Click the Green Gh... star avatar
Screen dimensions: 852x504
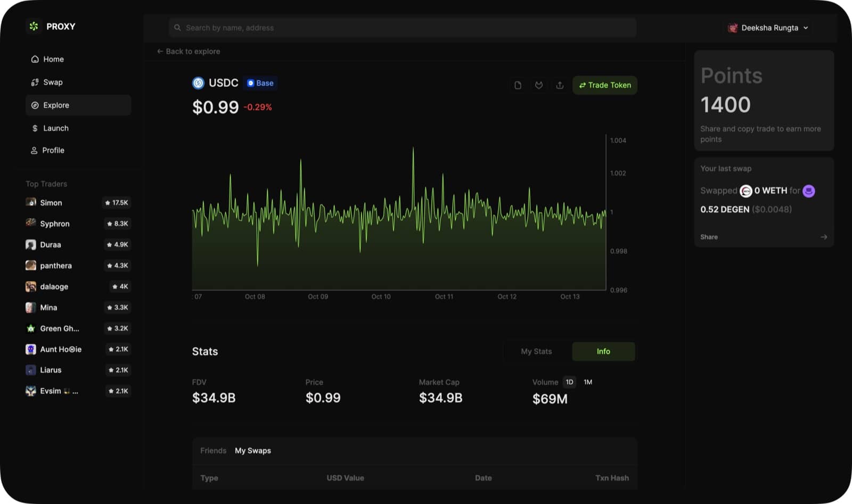pyautogui.click(x=31, y=328)
